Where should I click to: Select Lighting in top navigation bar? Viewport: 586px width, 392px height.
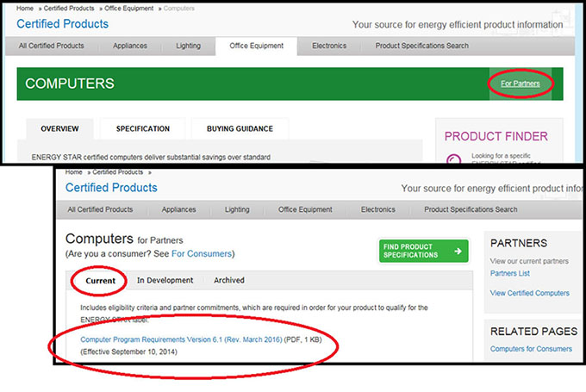pyautogui.click(x=189, y=46)
